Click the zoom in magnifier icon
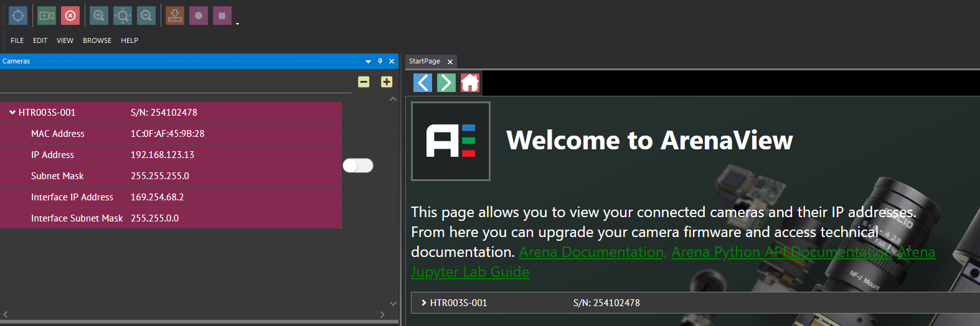This screenshot has height=326, width=980. pyautogui.click(x=99, y=16)
